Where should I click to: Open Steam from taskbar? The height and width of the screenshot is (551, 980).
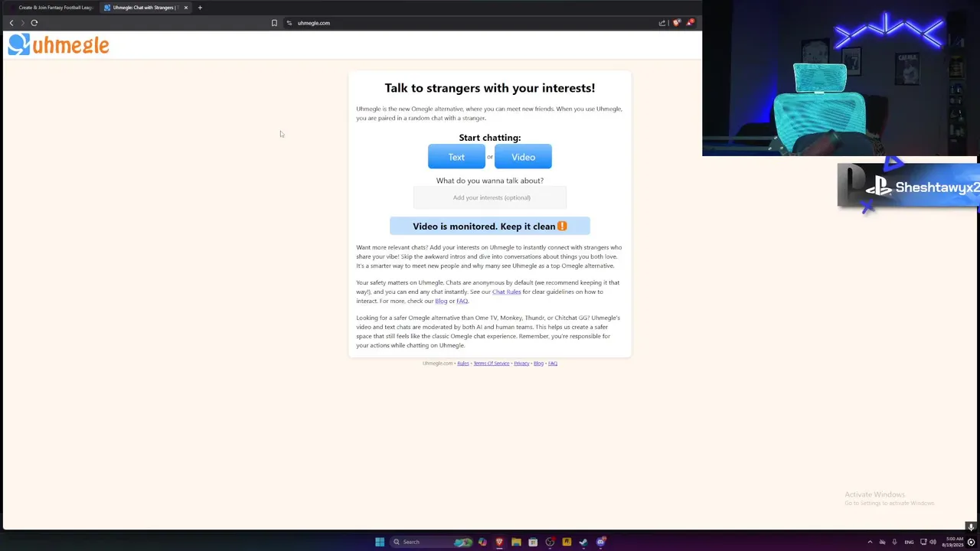click(x=583, y=542)
